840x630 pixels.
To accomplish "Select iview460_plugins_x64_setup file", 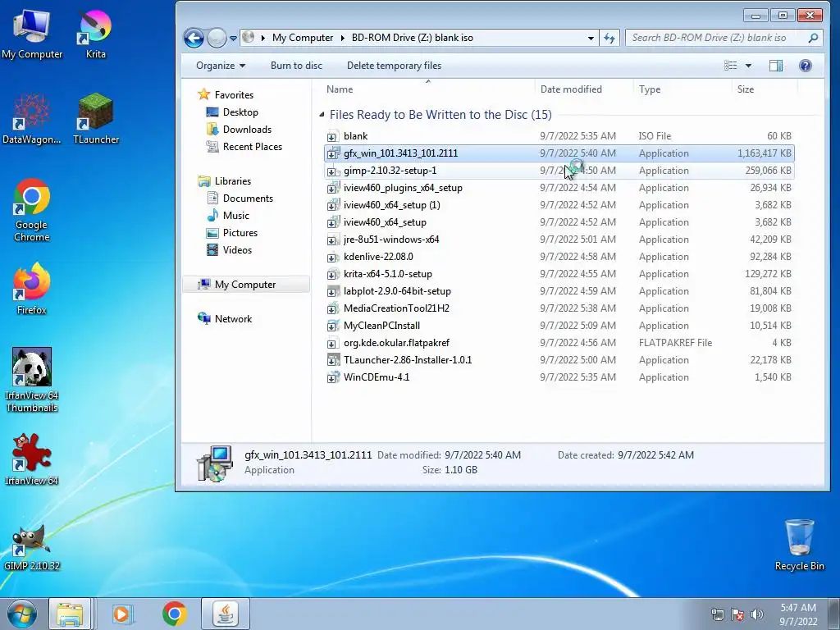I will pyautogui.click(x=559, y=188).
